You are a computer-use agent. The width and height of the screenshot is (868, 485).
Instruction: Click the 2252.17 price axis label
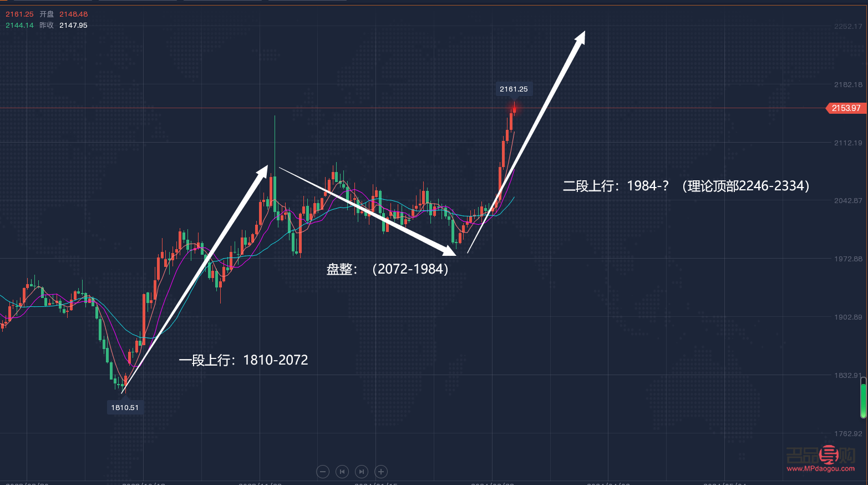[x=847, y=26]
